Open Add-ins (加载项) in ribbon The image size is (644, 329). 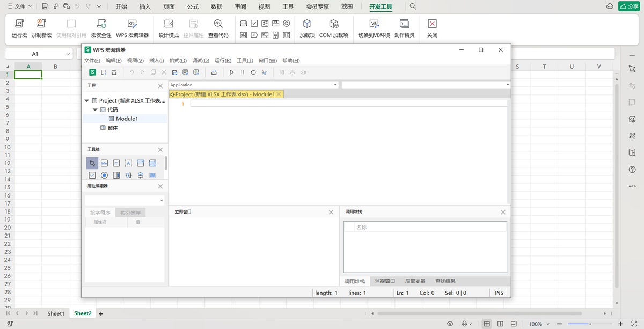(307, 28)
